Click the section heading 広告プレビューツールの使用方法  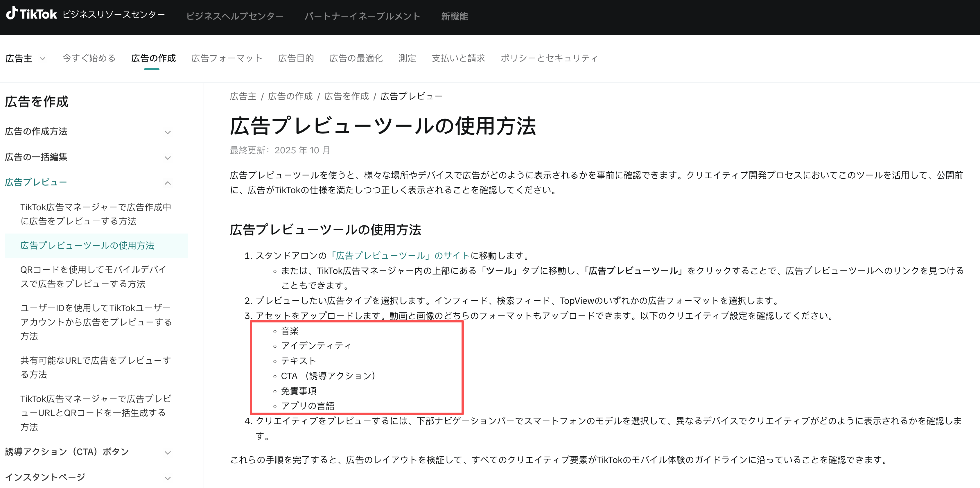click(x=325, y=230)
